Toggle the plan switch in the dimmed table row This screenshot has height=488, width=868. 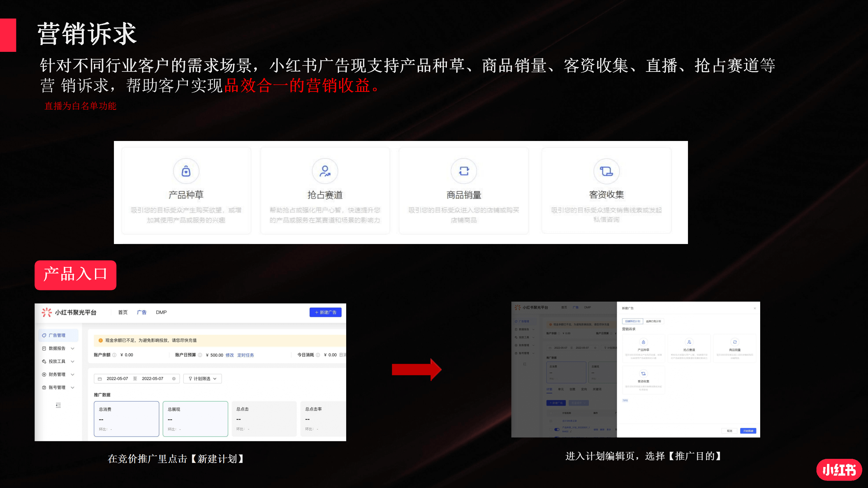(557, 429)
